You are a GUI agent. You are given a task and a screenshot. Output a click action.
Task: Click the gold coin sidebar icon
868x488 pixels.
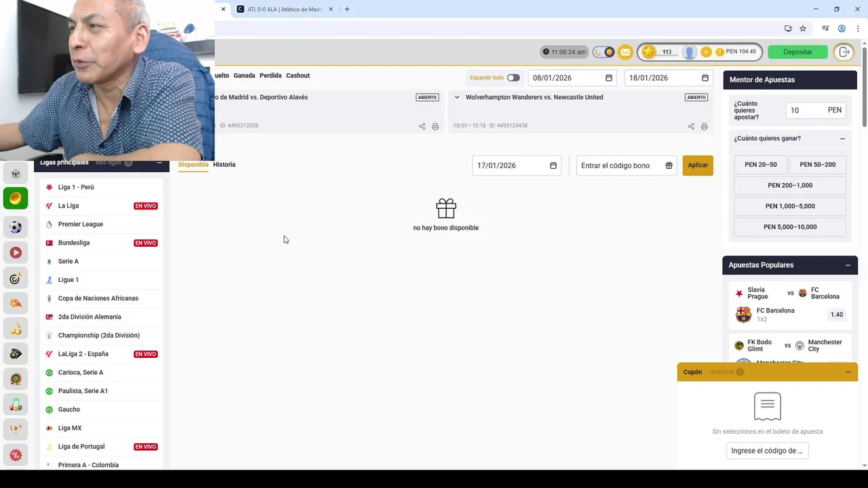[x=16, y=199]
